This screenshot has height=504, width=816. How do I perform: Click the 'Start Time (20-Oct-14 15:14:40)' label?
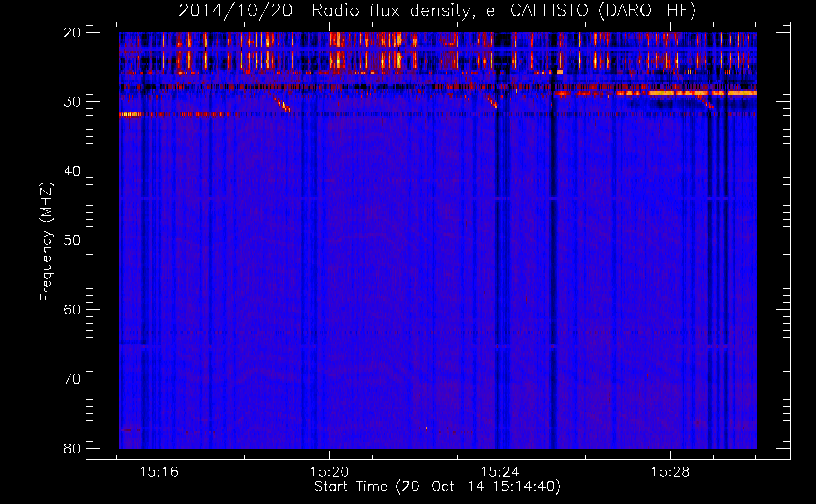tap(437, 487)
